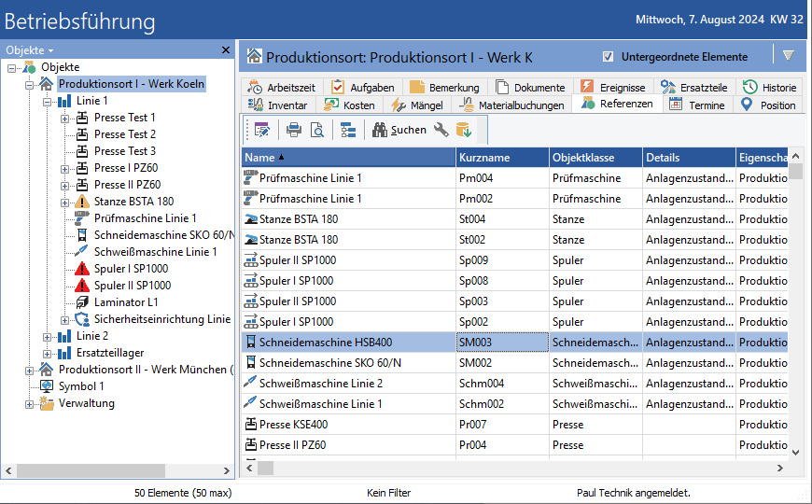Open the Position tab

tap(768, 105)
